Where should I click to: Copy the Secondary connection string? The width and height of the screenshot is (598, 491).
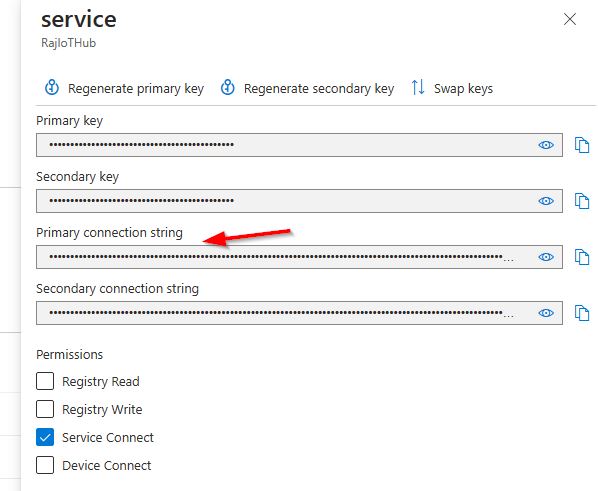pyautogui.click(x=582, y=313)
